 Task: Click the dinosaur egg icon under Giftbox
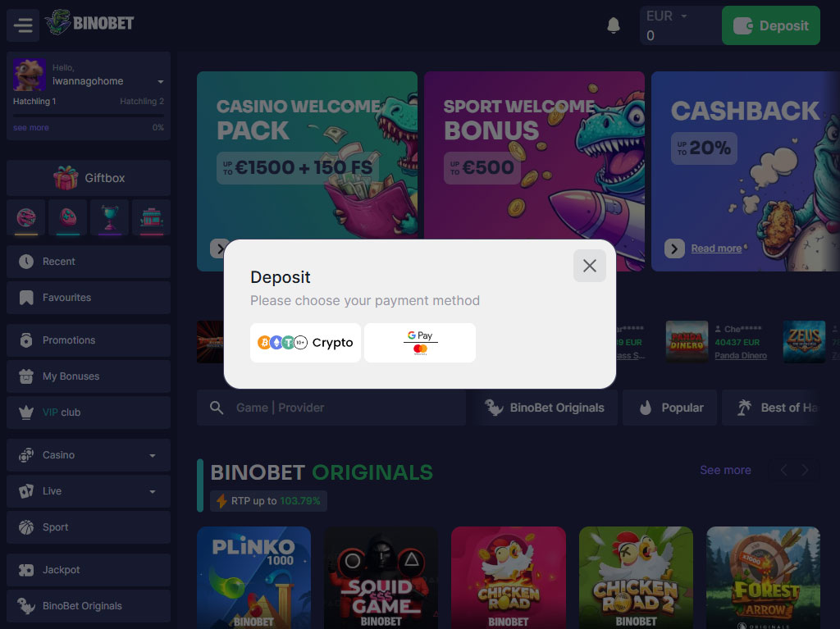point(67,217)
